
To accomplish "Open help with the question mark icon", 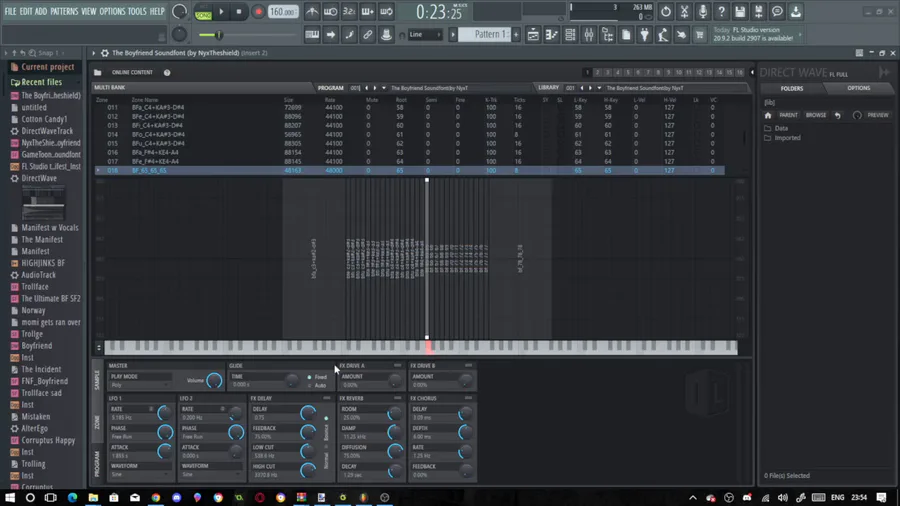I will (x=721, y=11).
